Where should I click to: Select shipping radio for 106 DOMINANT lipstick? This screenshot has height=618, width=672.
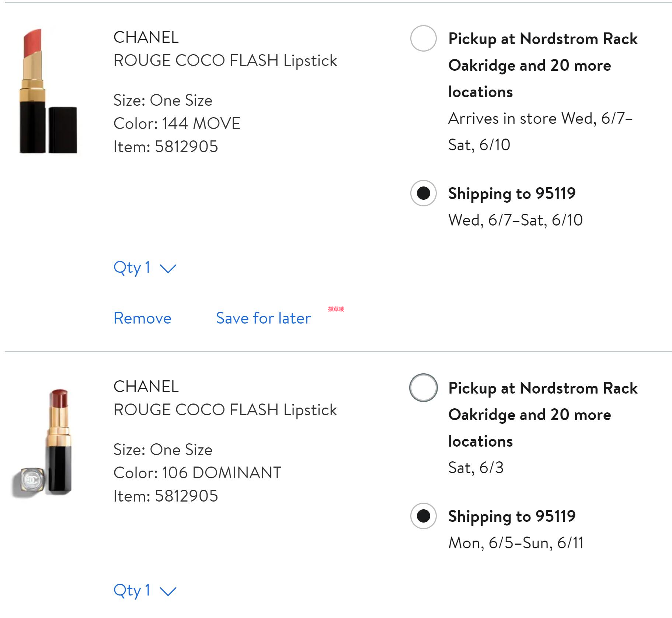tap(423, 516)
